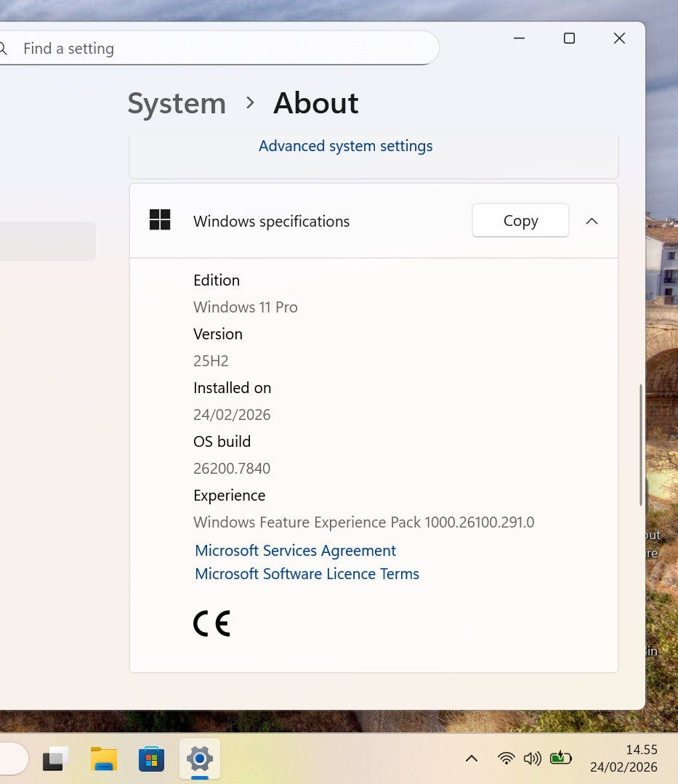Click the Find a setting search box
Image resolution: width=678 pixels, height=784 pixels.
(218, 49)
